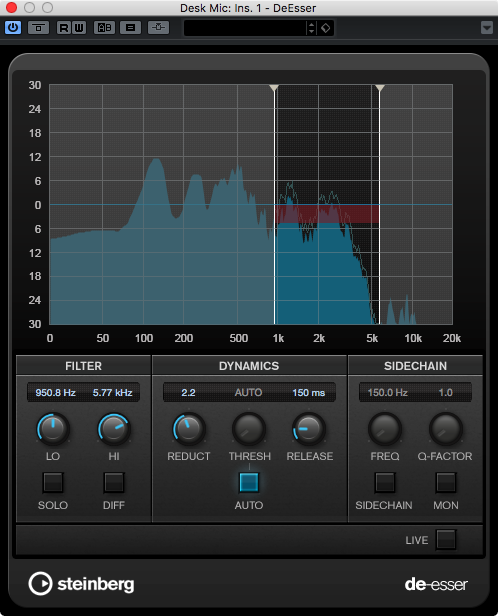498x616 pixels.
Task: Enable the LIVE mode button
Action: click(x=446, y=539)
